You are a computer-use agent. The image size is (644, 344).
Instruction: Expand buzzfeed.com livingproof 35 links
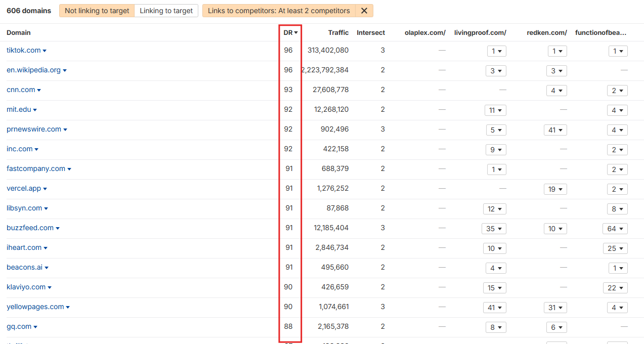494,229
